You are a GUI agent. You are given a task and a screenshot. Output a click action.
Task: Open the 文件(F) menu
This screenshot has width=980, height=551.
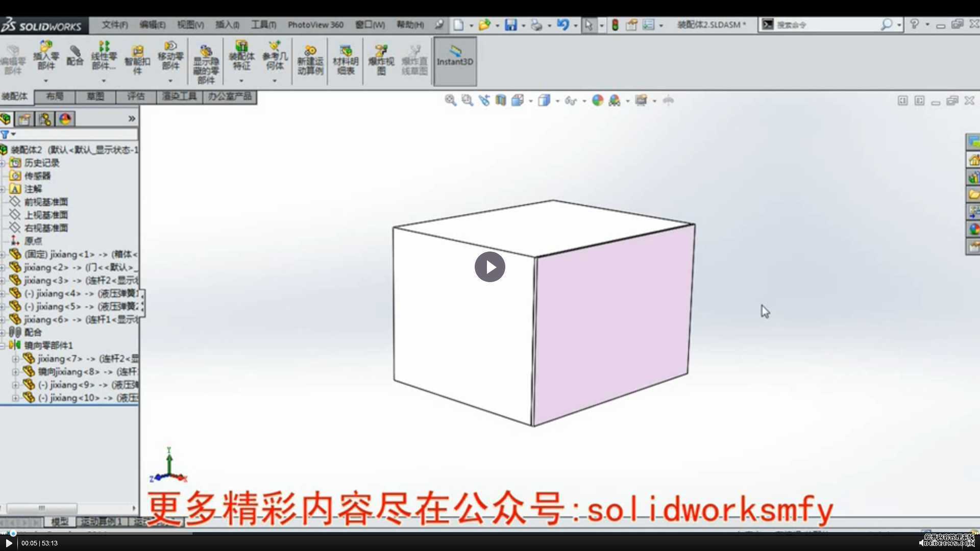click(114, 24)
